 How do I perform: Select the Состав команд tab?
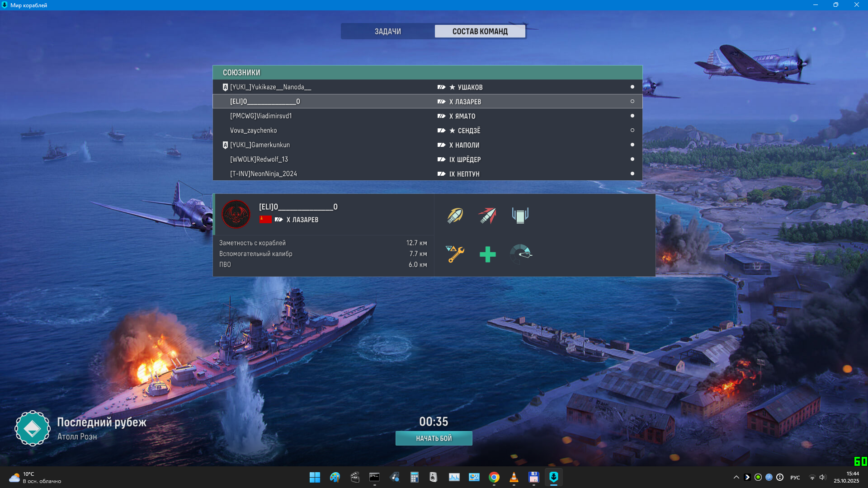480,31
